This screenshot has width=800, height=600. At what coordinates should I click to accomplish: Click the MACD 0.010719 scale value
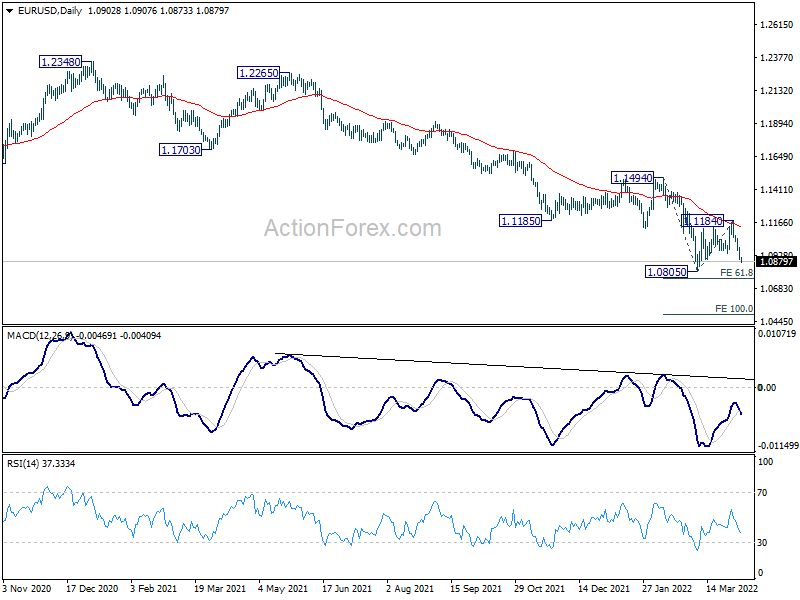(x=777, y=334)
